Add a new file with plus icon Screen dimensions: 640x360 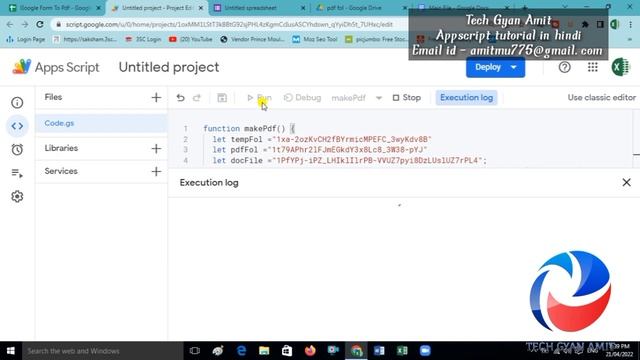(156, 97)
